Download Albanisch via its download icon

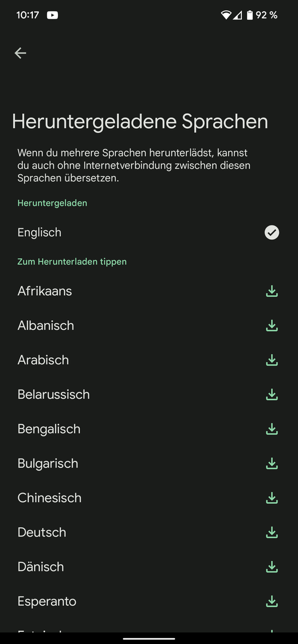coord(272,326)
